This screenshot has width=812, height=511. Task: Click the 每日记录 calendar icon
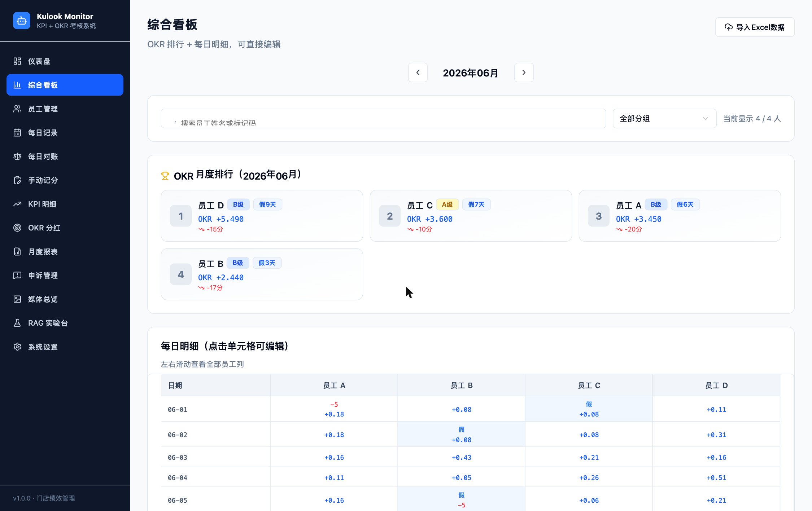click(17, 132)
